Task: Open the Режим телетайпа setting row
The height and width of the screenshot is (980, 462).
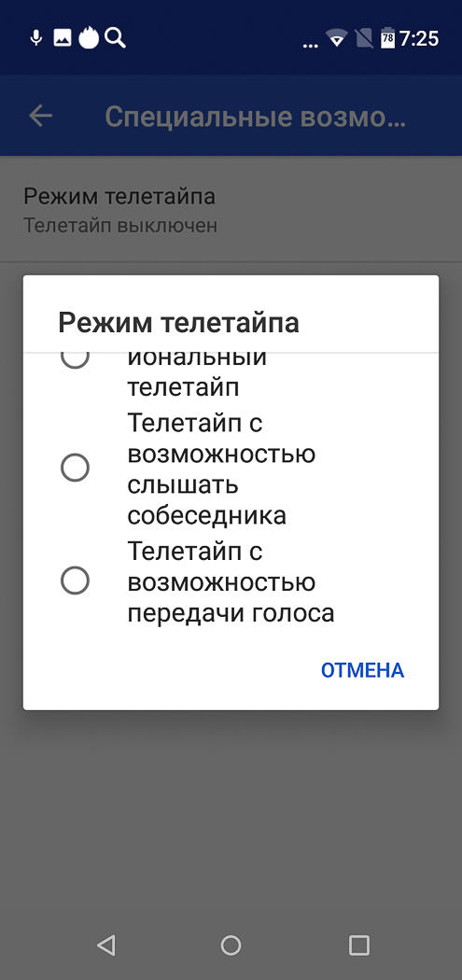Action: pyautogui.click(x=231, y=209)
